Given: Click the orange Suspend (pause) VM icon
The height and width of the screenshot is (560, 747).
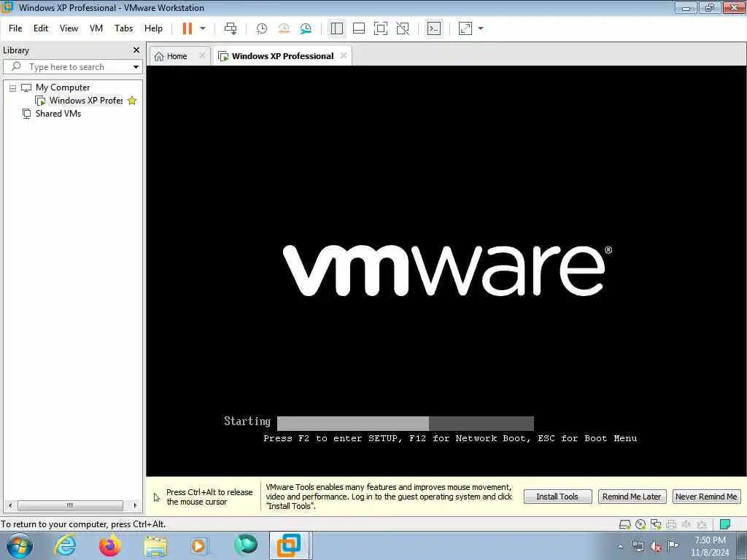Looking at the screenshot, I should (x=187, y=28).
